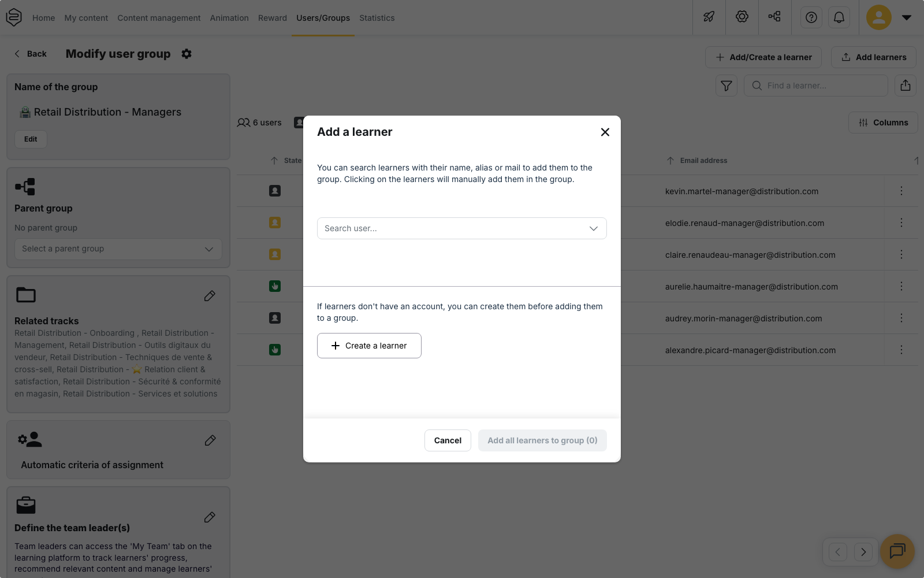Open the Statistics menu
Image resolution: width=924 pixels, height=578 pixels.
(377, 18)
